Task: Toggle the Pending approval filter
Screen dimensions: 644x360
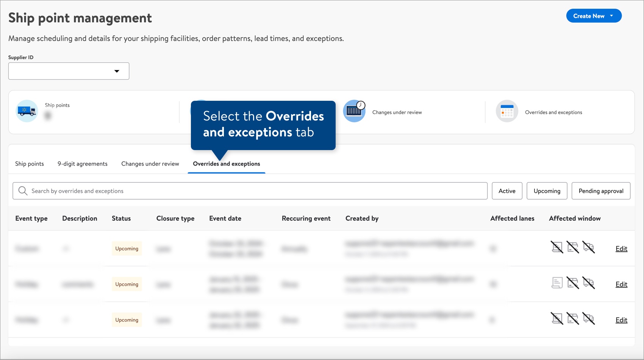Action: tap(601, 191)
